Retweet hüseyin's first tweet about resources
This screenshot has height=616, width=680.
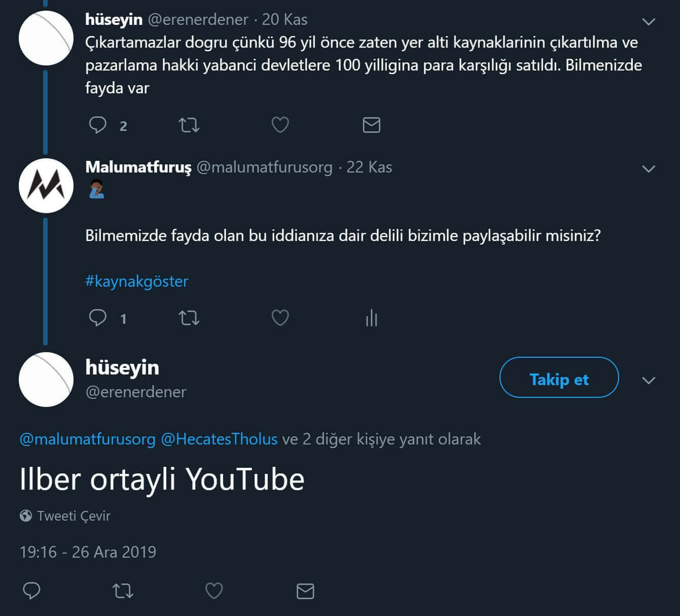pyautogui.click(x=189, y=125)
